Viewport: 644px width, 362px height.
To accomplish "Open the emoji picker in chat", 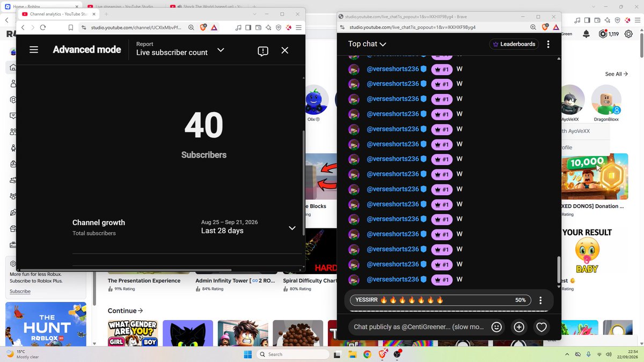I will (x=497, y=327).
